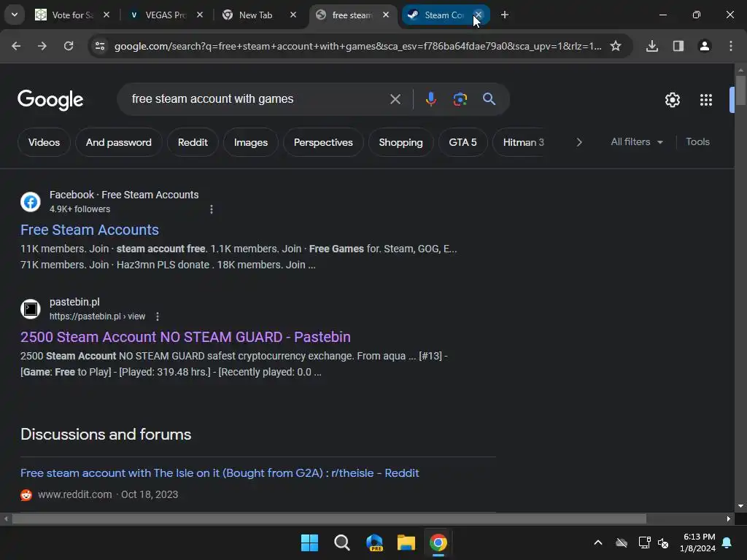Screen dimensions: 747x560
Task: Select the Reddit filter chip
Action: [193, 142]
